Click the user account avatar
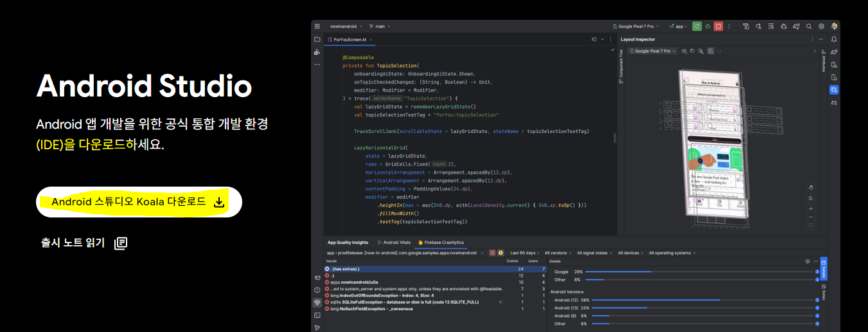The image size is (868, 332). coord(834,26)
